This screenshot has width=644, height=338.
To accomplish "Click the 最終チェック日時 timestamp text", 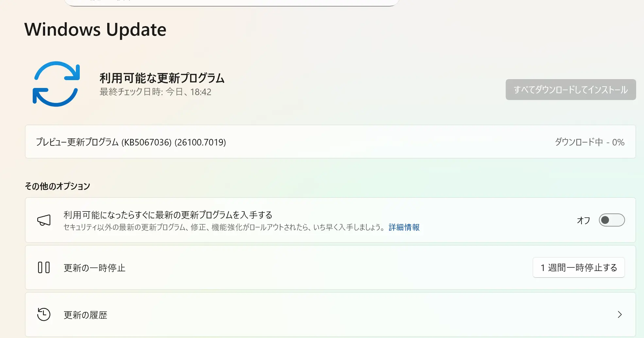I will [x=155, y=92].
